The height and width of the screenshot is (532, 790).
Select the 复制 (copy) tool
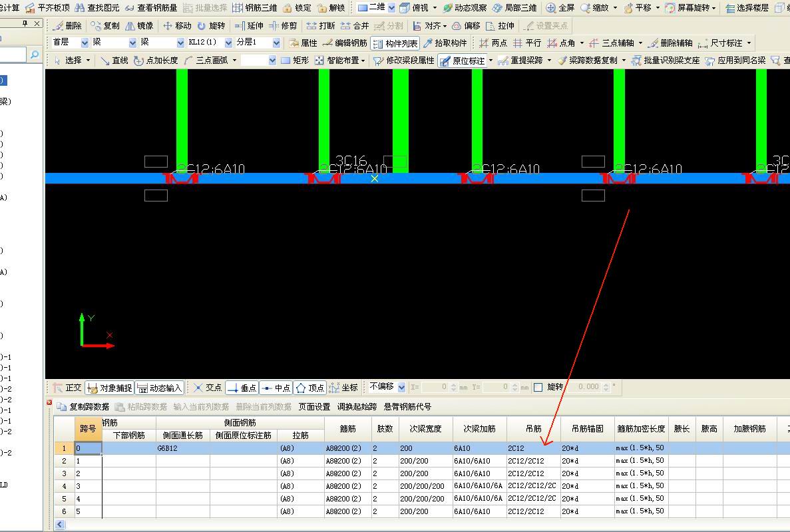tap(105, 26)
